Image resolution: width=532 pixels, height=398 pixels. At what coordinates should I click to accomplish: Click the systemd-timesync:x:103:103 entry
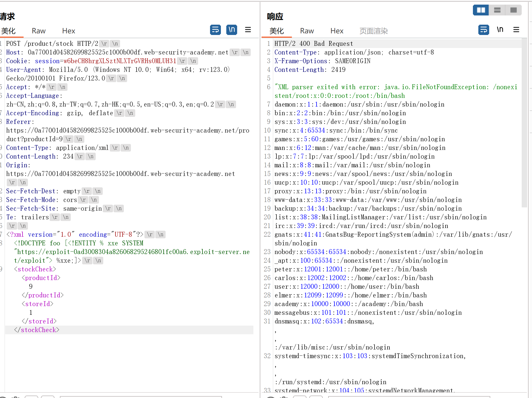[x=370, y=356]
